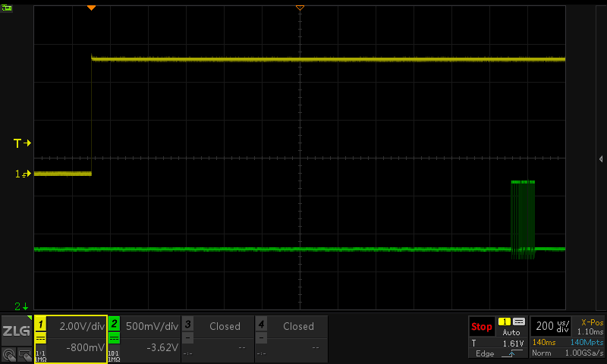607x364 pixels.
Task: Change the 200 us/div timebase
Action: coord(552,326)
